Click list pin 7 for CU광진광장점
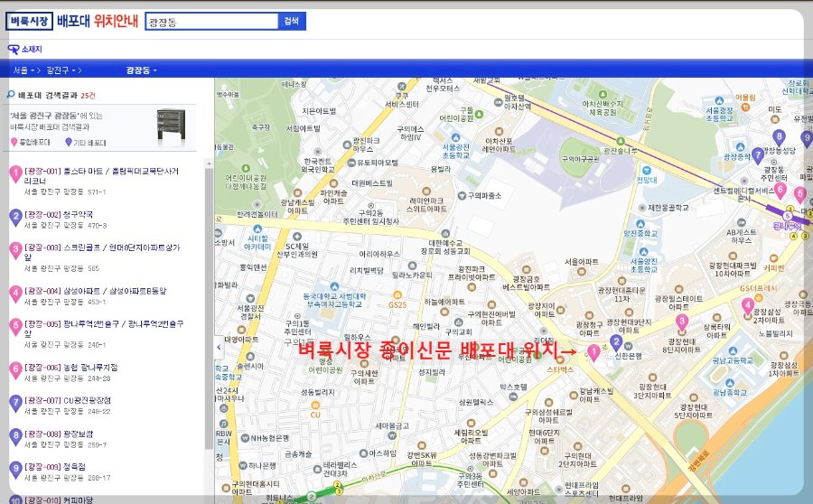 click(x=15, y=403)
